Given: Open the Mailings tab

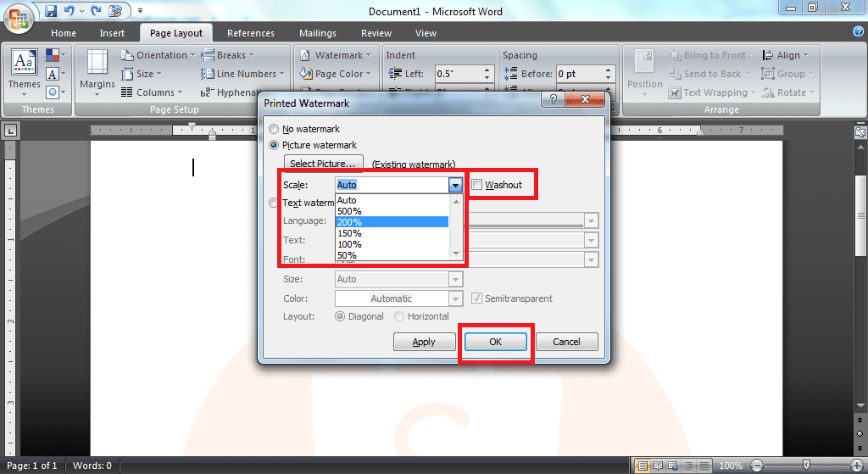Looking at the screenshot, I should click(318, 33).
